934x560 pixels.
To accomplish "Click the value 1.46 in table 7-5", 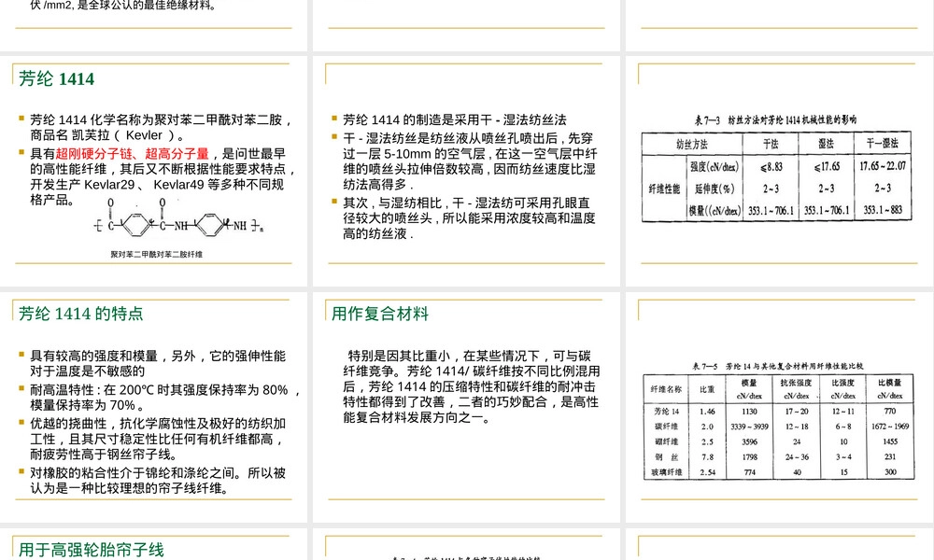I will (x=708, y=412).
